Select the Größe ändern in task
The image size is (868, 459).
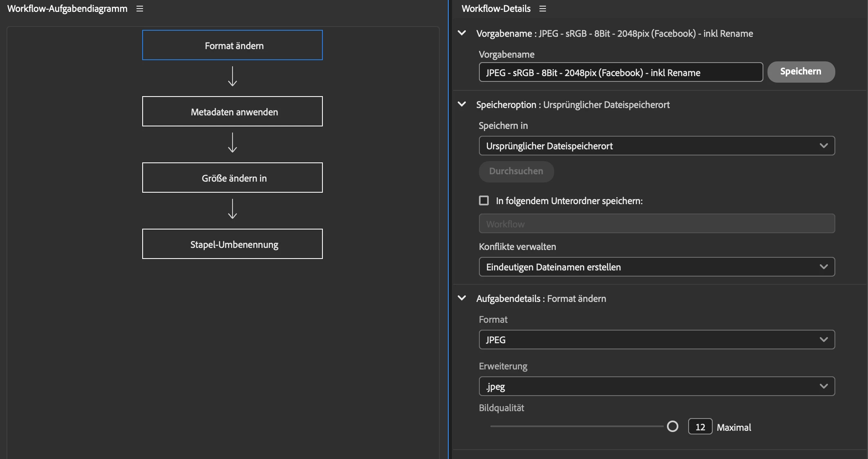click(x=232, y=178)
